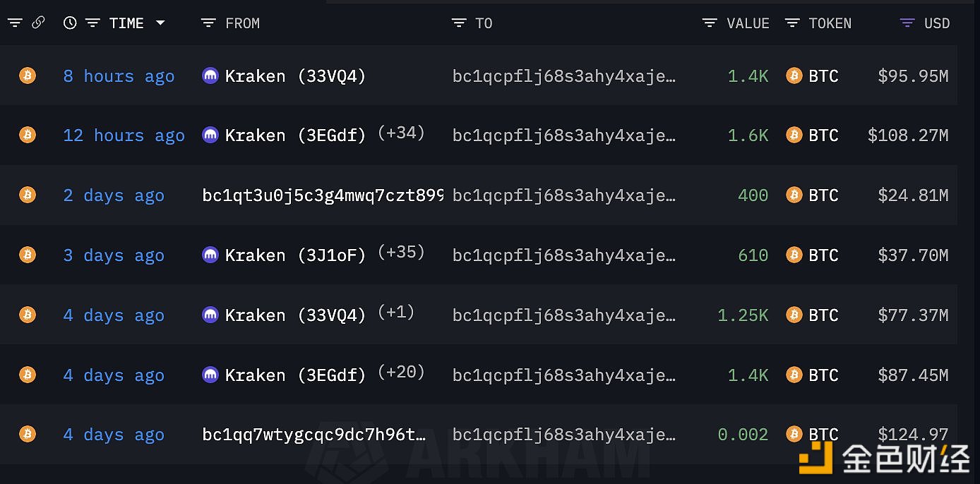Image resolution: width=980 pixels, height=484 pixels.
Task: Expand the (+35) addresses on Kraken 3J1oF
Action: (x=401, y=252)
